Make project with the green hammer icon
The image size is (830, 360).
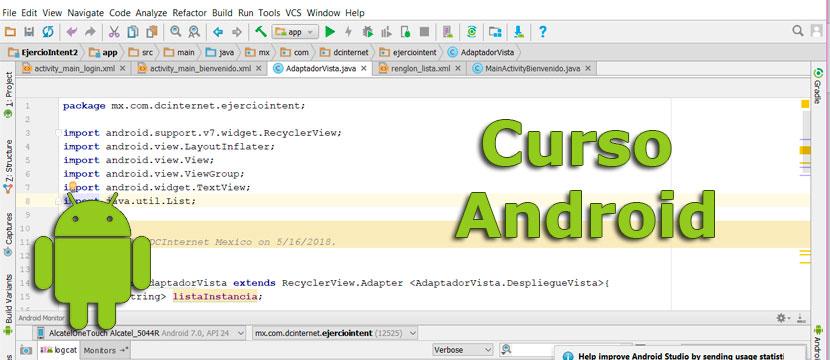[x=260, y=32]
